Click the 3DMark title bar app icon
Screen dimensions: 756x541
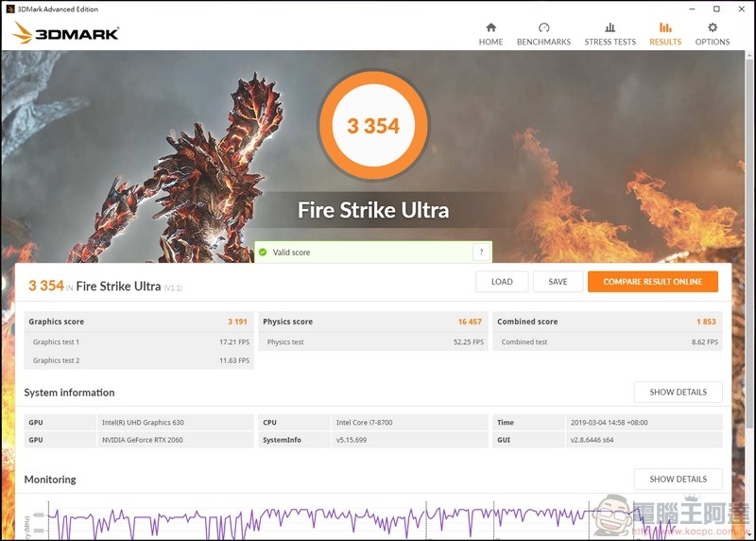click(10, 9)
